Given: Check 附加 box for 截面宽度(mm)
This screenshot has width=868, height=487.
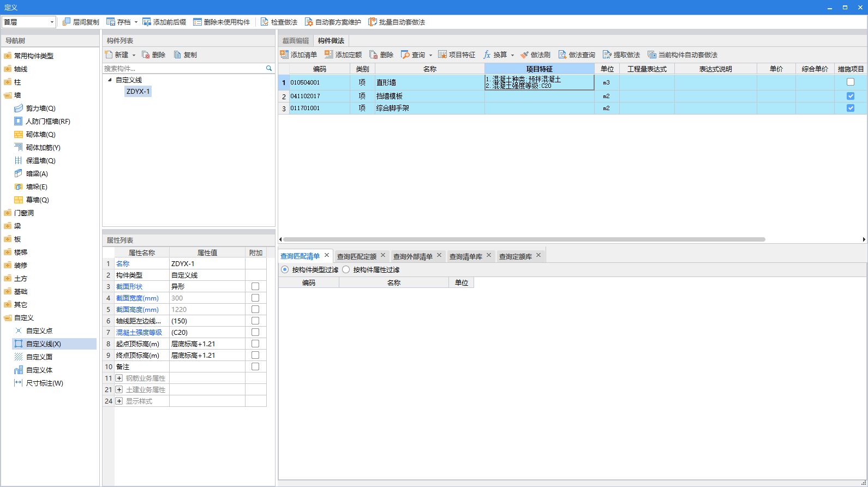Looking at the screenshot, I should (x=255, y=298).
